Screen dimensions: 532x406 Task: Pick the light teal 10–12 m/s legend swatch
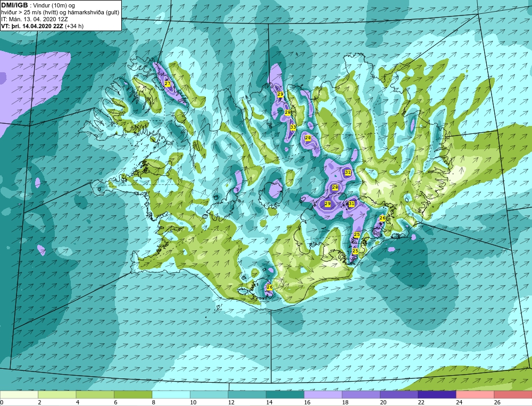coord(209,394)
